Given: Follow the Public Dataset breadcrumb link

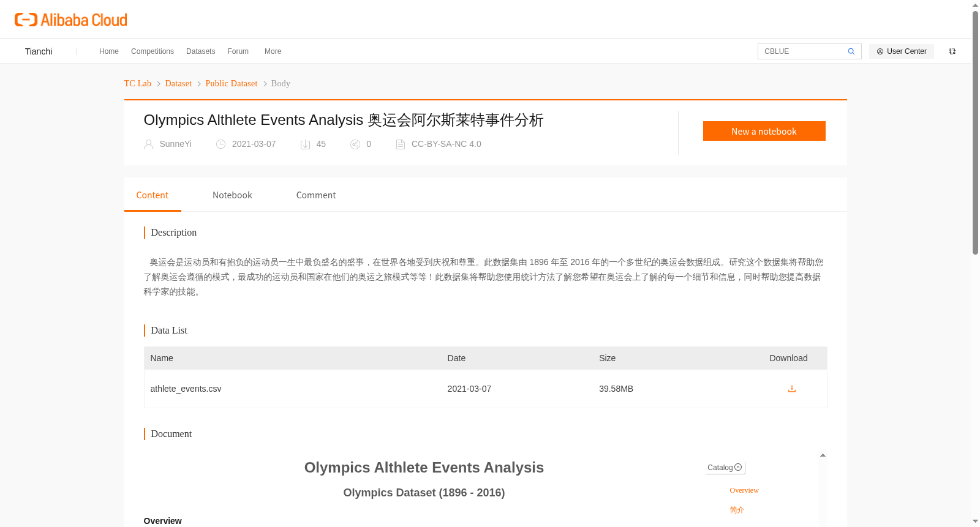Looking at the screenshot, I should click(x=232, y=83).
